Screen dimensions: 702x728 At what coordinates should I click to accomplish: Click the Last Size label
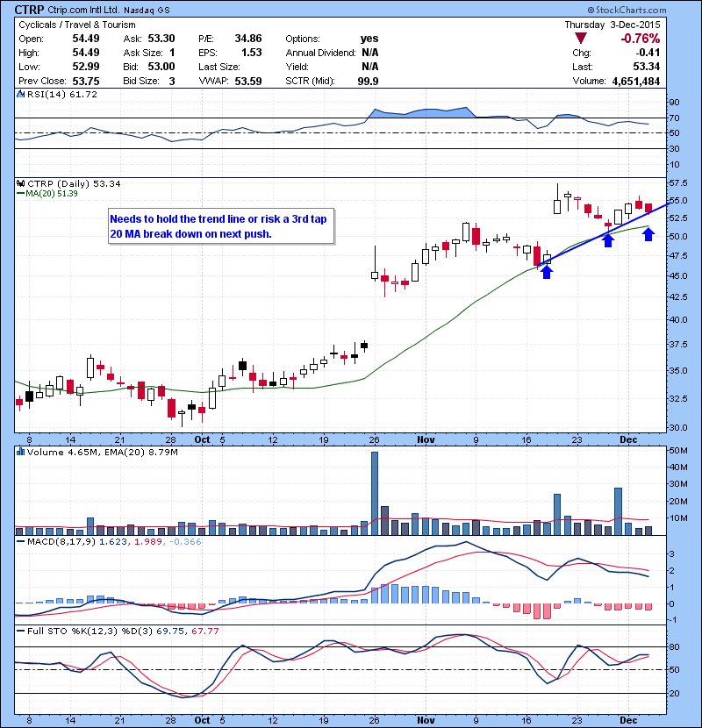click(219, 67)
